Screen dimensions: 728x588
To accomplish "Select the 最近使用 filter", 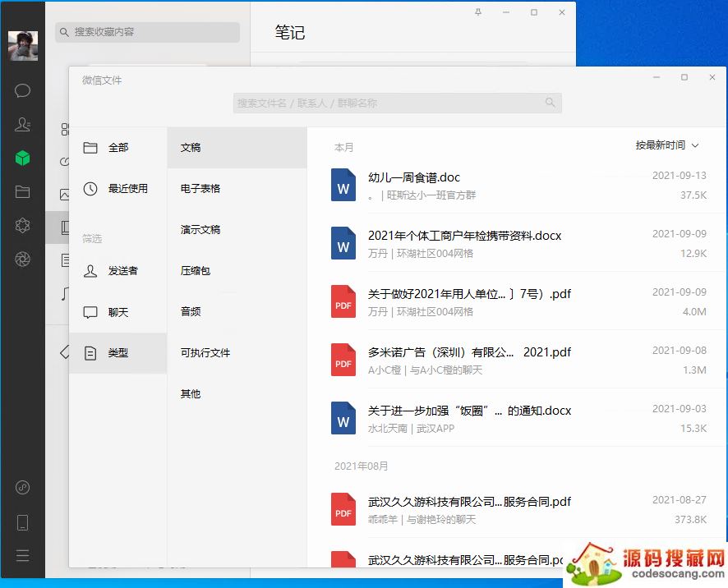I will 118,188.
